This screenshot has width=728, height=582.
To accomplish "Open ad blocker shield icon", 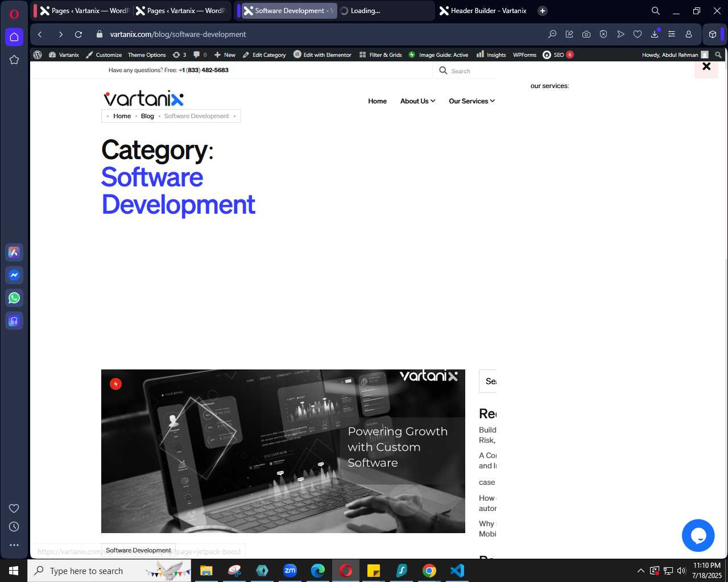I will click(603, 34).
